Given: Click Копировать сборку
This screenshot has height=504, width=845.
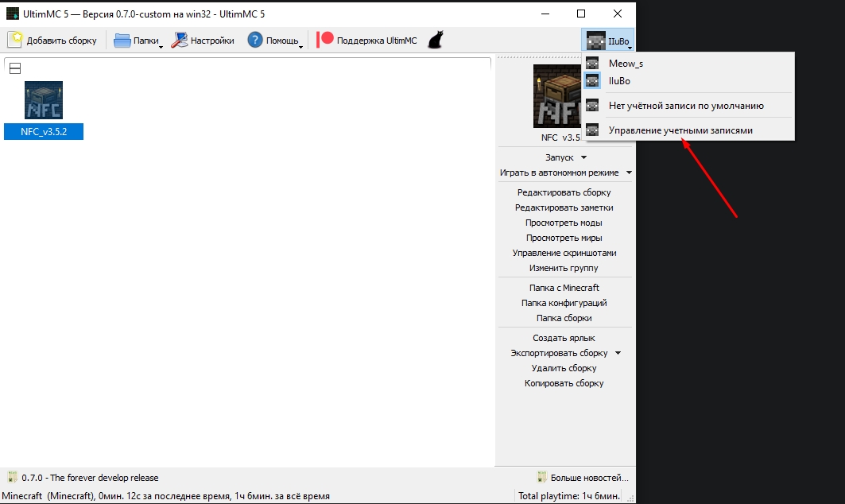Looking at the screenshot, I should tap(564, 383).
